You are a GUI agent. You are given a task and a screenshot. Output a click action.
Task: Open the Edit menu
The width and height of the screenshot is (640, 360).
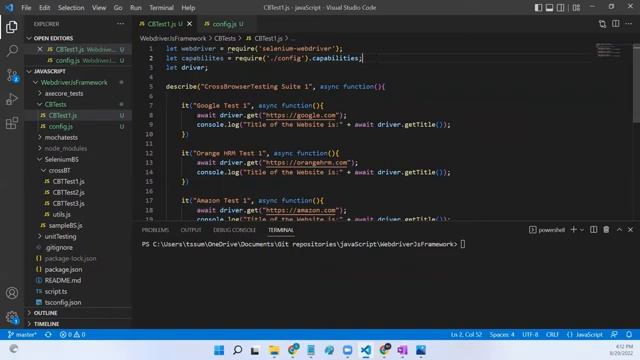[44, 8]
